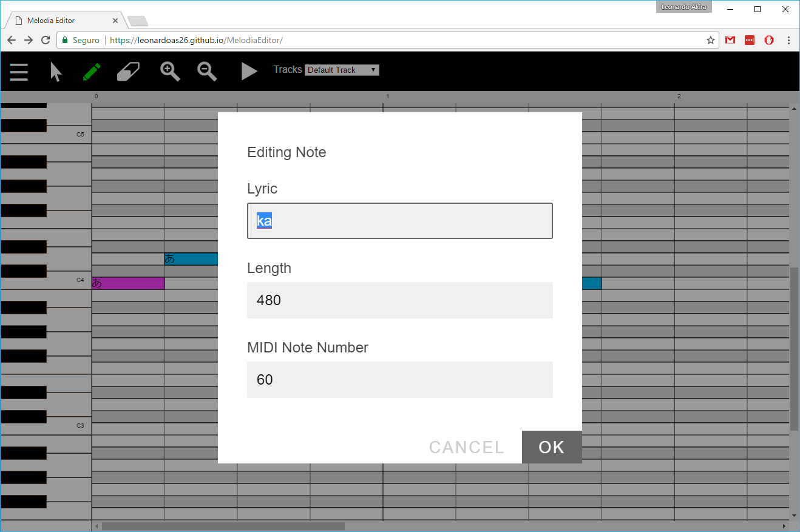Screen dimensions: 800x532
Task: Click the vertical scrollbar thumb
Action: (794, 349)
